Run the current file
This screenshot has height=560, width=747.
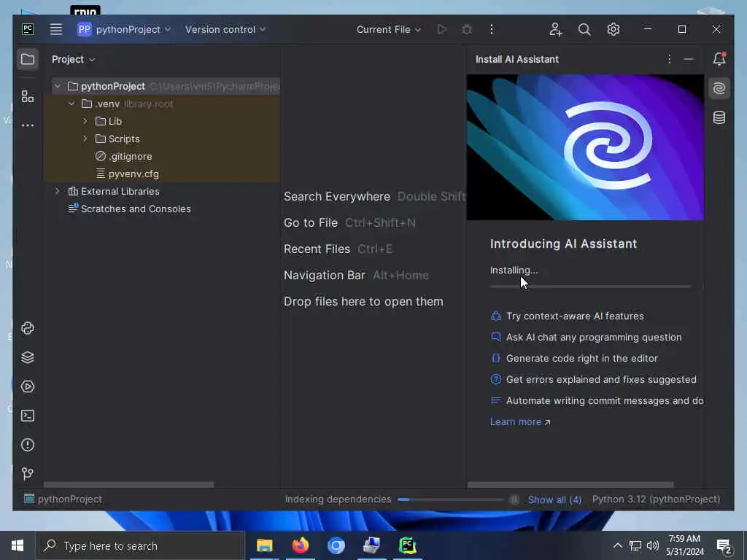pyautogui.click(x=441, y=29)
